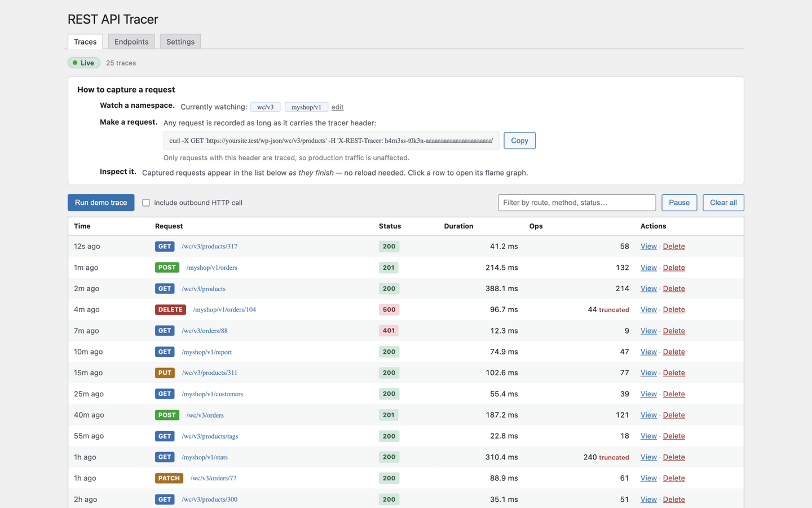Delete the /wc/v3/products/311 trace
The height and width of the screenshot is (508, 812).
click(x=674, y=373)
